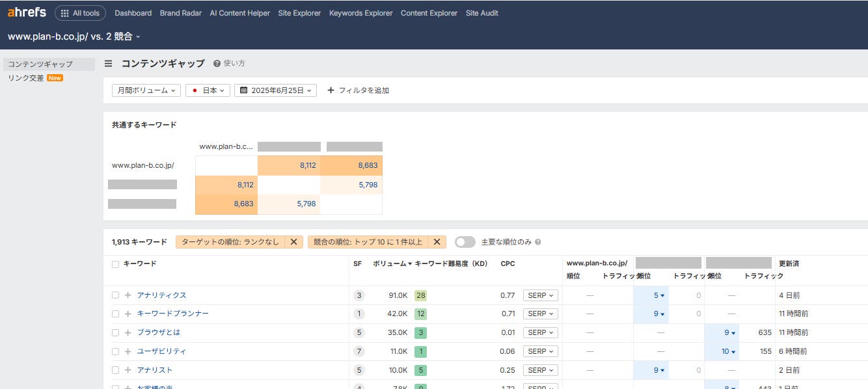Expand position 5 dropdown for アナリティクス
This screenshot has width=868, height=389.
(659, 295)
